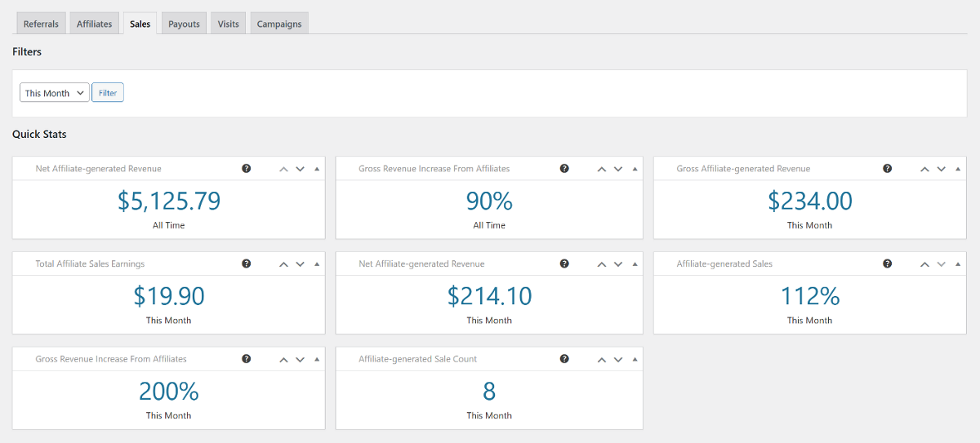This screenshot has width=980, height=443.
Task: Click help icon on Total Affiliate Sales Earnings
Action: [246, 264]
